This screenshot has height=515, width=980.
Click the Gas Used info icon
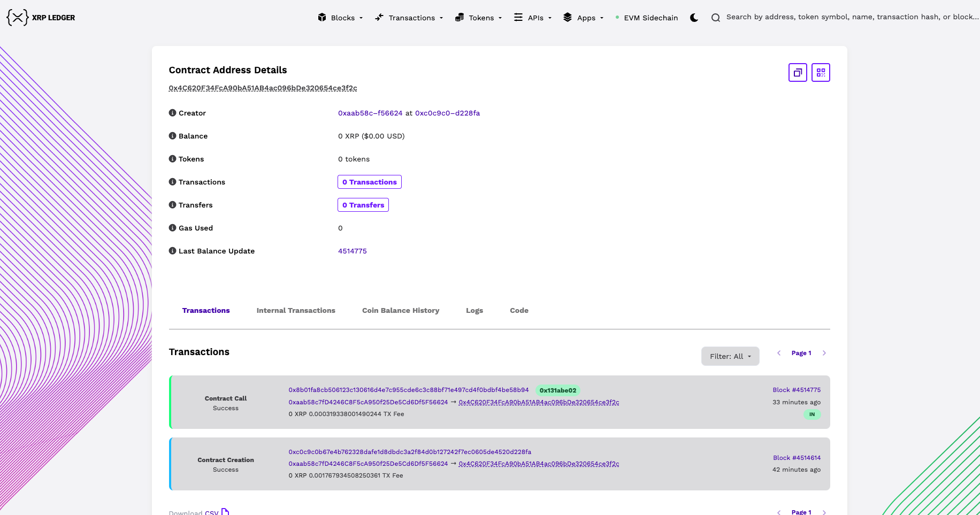click(172, 228)
